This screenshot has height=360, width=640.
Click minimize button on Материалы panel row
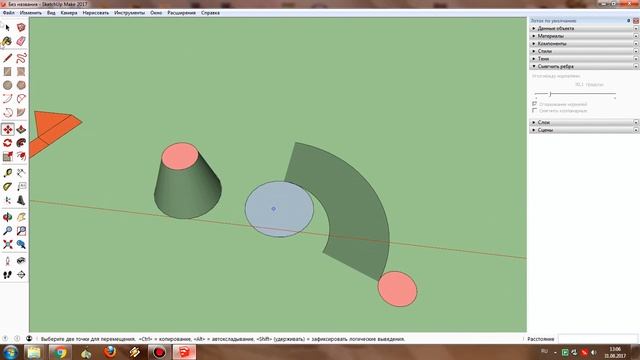coord(636,36)
